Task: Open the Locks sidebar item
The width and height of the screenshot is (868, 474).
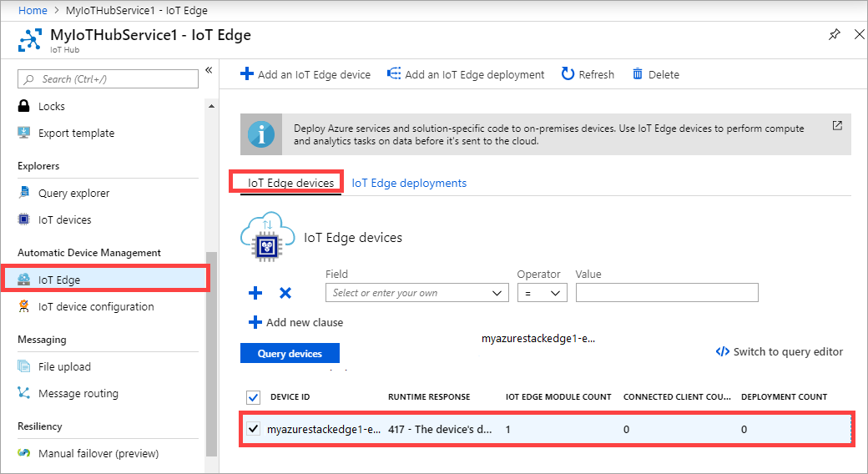Action: [51, 106]
